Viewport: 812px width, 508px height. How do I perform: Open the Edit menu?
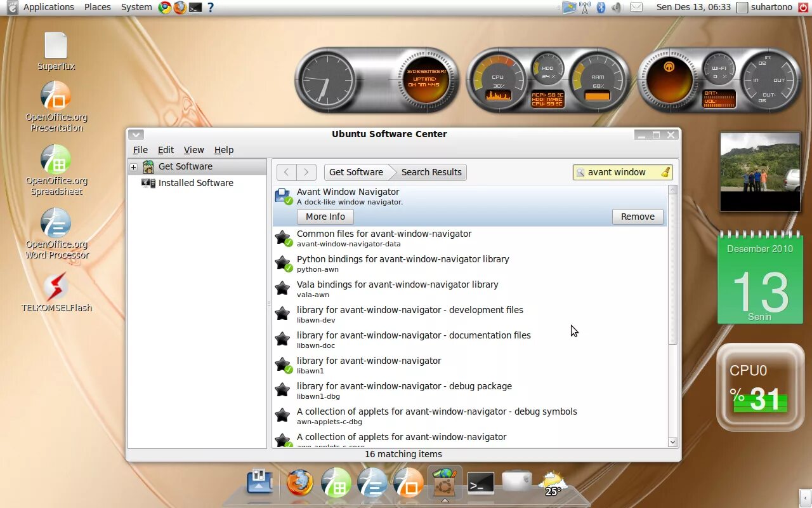[166, 150]
